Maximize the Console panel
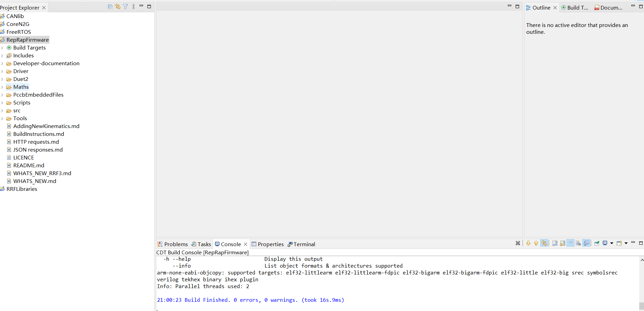The width and height of the screenshot is (644, 311). point(641,243)
